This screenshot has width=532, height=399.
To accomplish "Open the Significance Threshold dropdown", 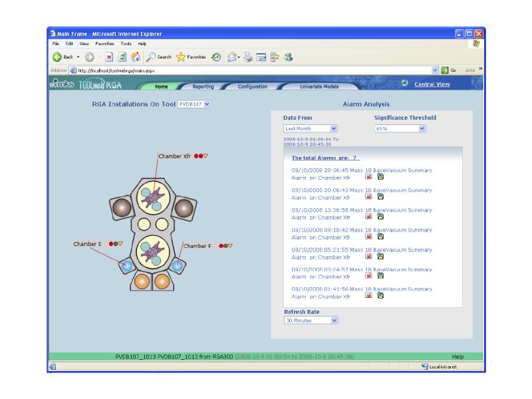I will (x=422, y=128).
